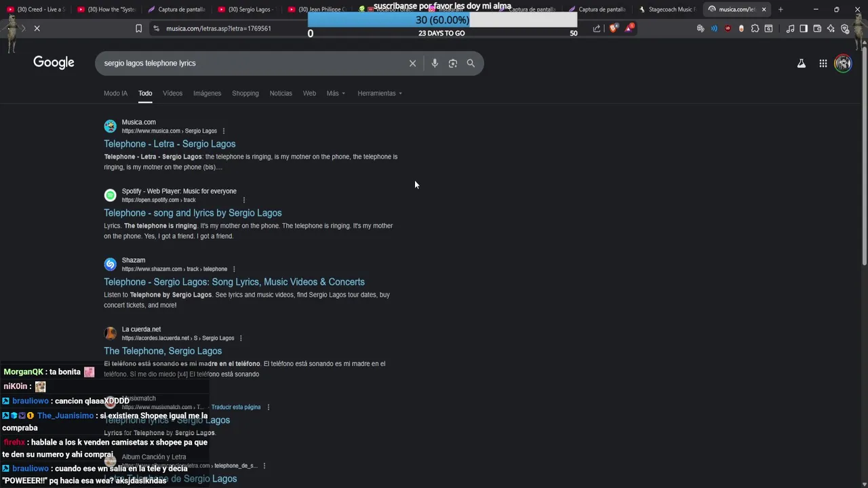Screen dimensions: 868x488
Task: Click the magnifying glass search button
Action: point(471,63)
